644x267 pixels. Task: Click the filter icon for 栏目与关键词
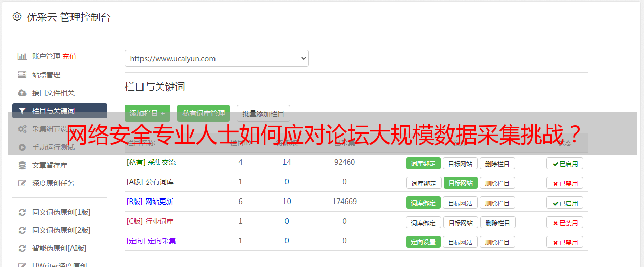tap(22, 111)
